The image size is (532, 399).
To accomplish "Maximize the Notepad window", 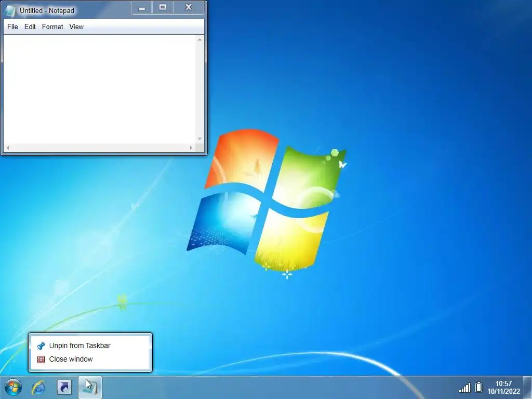I will pos(163,7).
